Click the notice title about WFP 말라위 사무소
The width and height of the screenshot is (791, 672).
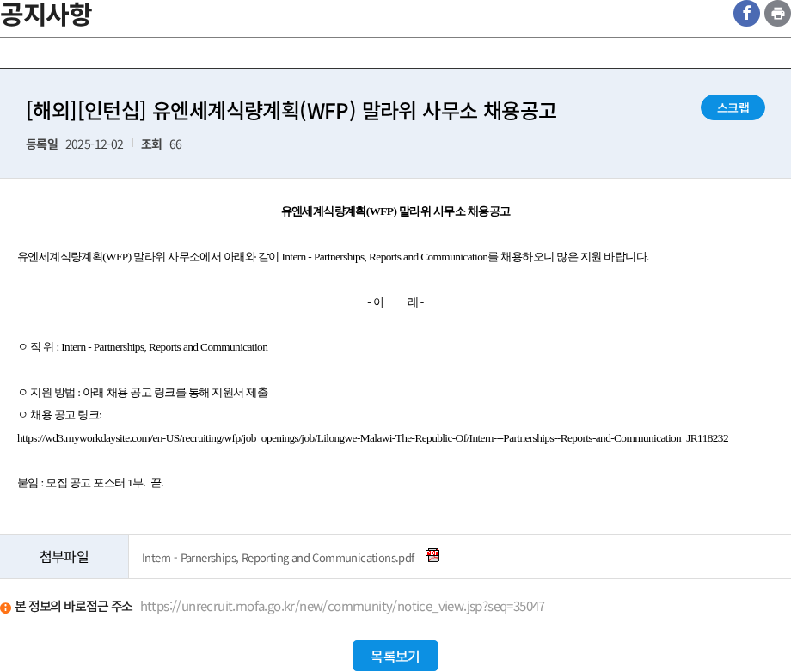(x=291, y=110)
